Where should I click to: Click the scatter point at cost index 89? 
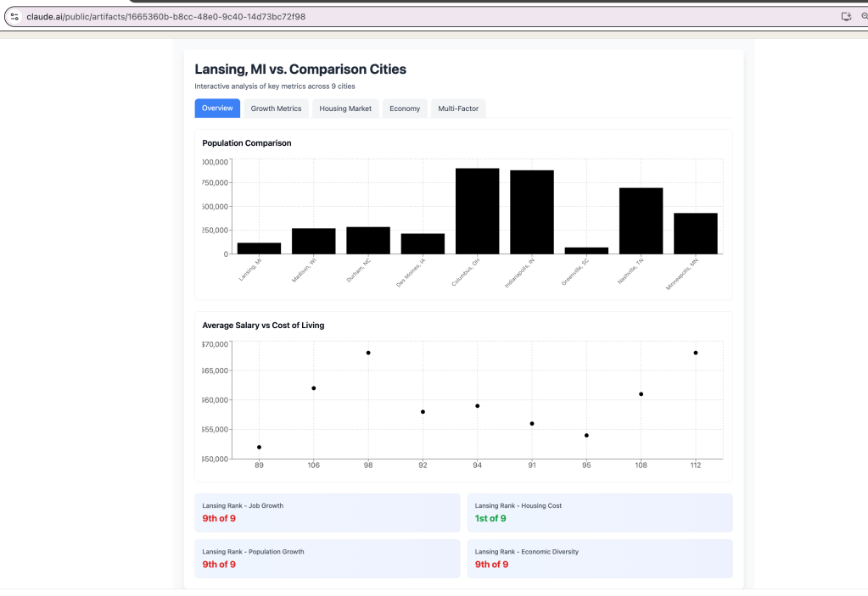259,447
